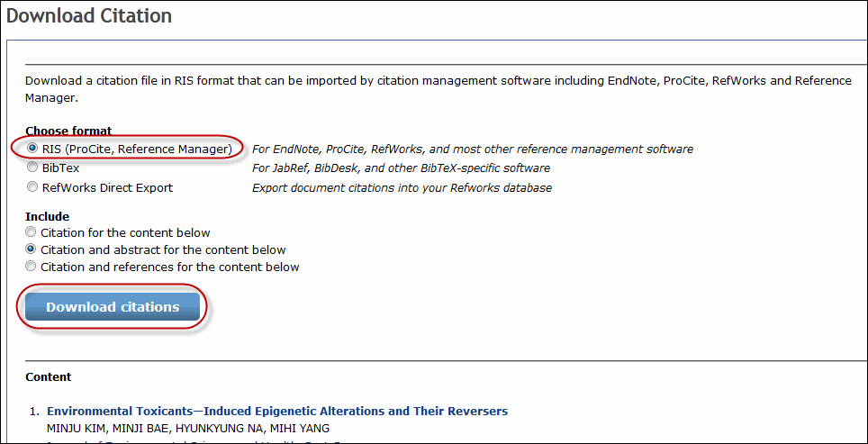Click the text Export document citations into Refworks

402,187
